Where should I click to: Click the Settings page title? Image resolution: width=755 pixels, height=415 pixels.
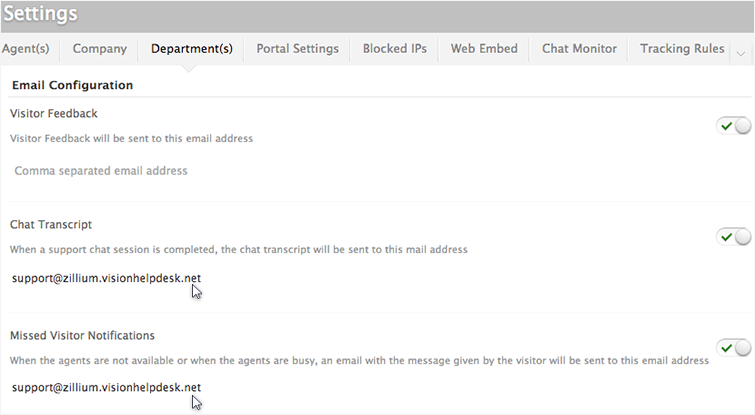(x=40, y=16)
